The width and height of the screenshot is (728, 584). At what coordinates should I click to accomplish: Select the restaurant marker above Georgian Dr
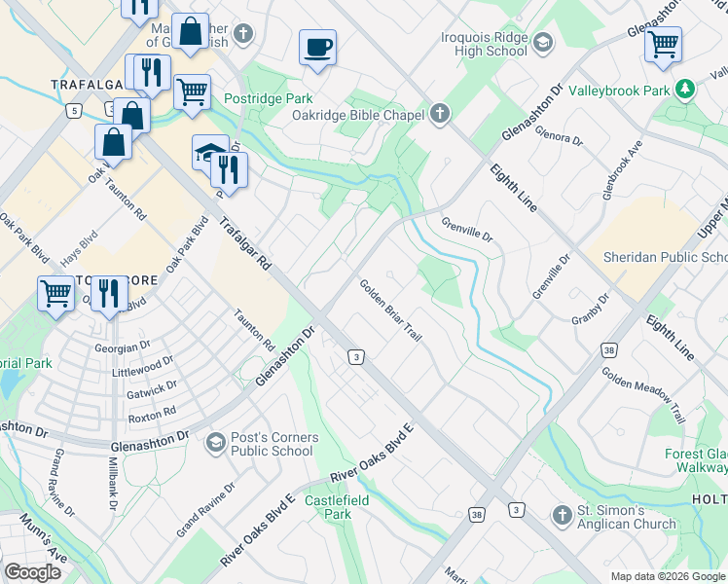pyautogui.click(x=109, y=294)
